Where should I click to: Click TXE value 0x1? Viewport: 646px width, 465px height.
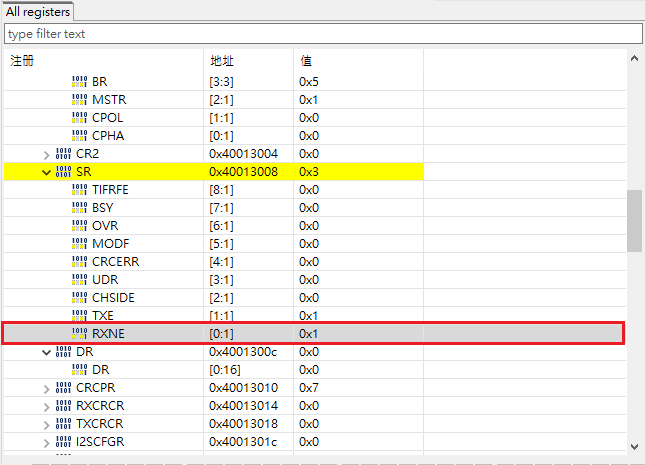point(309,315)
